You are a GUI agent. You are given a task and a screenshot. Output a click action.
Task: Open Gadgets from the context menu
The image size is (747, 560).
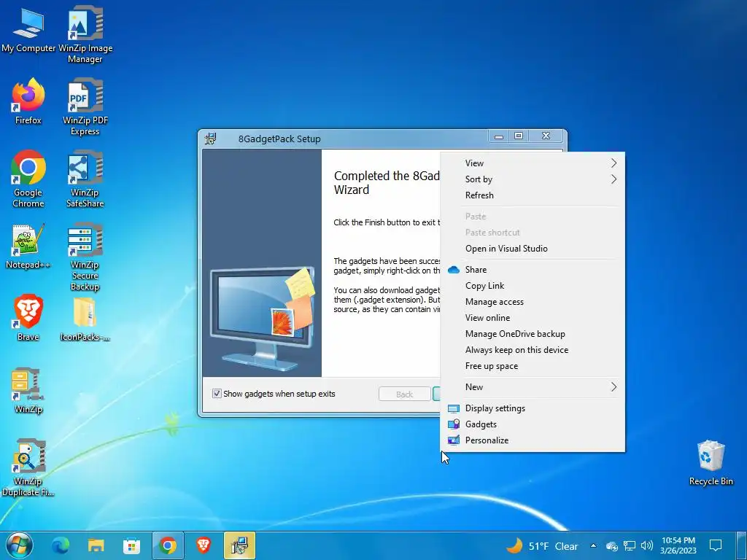click(x=533, y=424)
